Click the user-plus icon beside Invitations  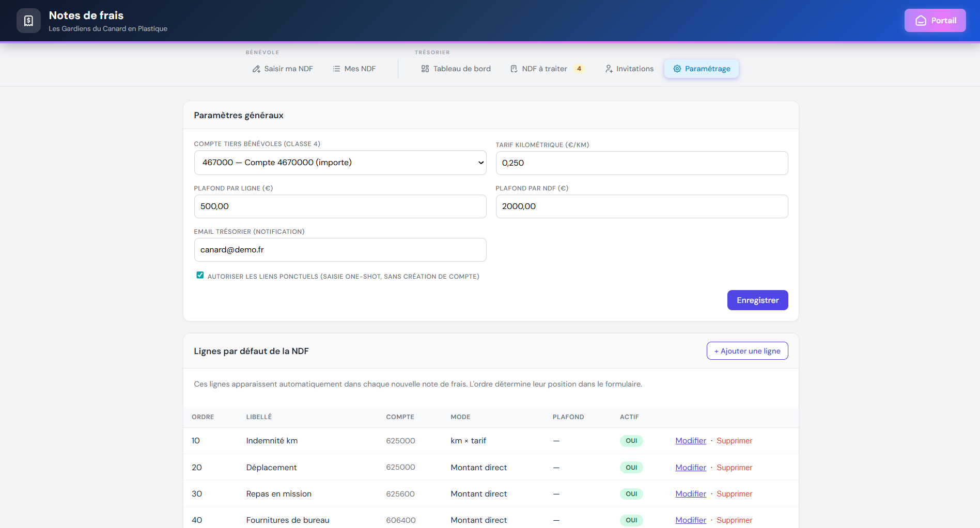[609, 69]
